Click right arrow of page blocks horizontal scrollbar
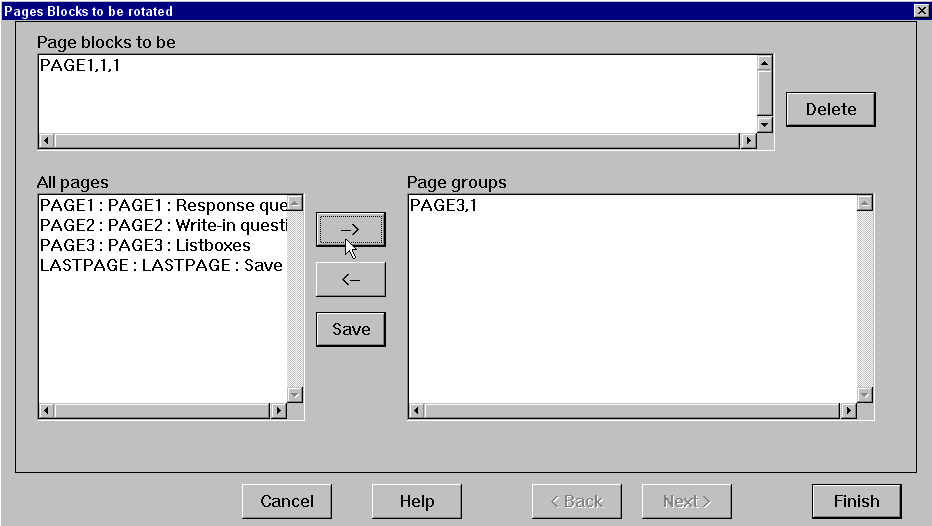 (x=748, y=141)
